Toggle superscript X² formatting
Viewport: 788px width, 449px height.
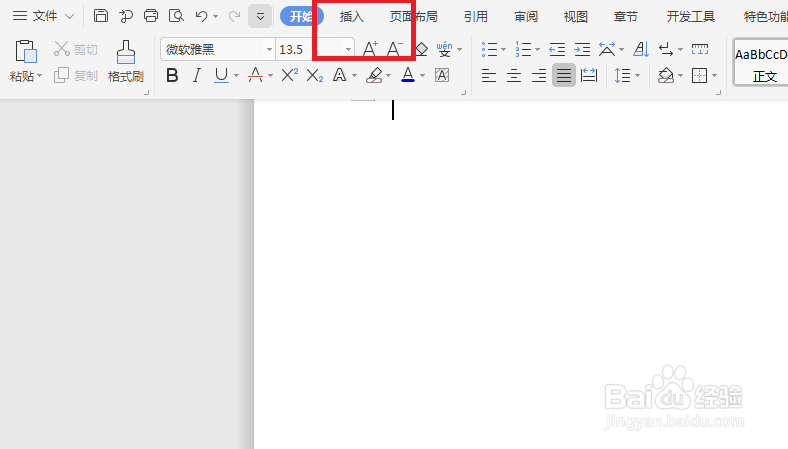click(x=289, y=75)
